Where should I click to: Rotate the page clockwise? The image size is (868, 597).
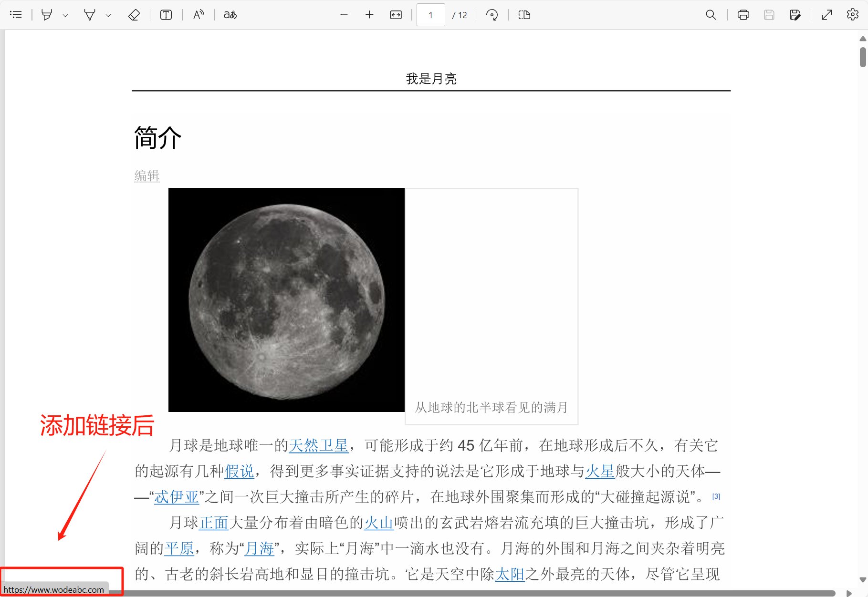(492, 15)
